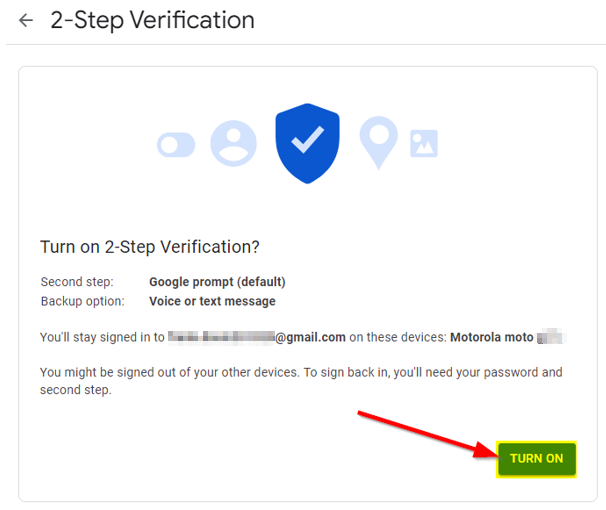
Task: Click the map location pin illustration
Action: point(379,143)
